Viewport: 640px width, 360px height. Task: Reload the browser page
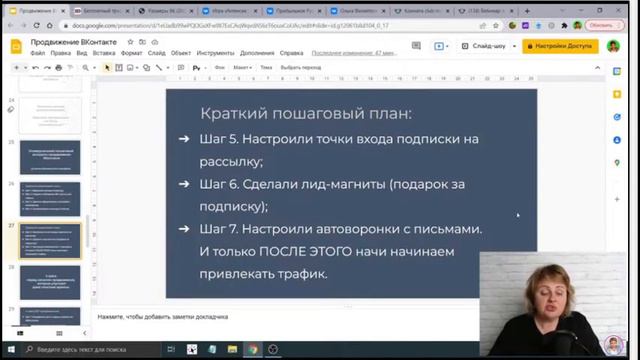tap(36, 25)
